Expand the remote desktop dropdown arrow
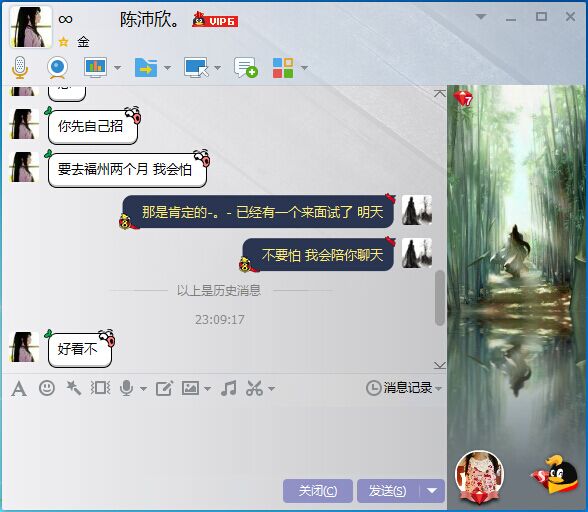The image size is (588, 512). 217,68
